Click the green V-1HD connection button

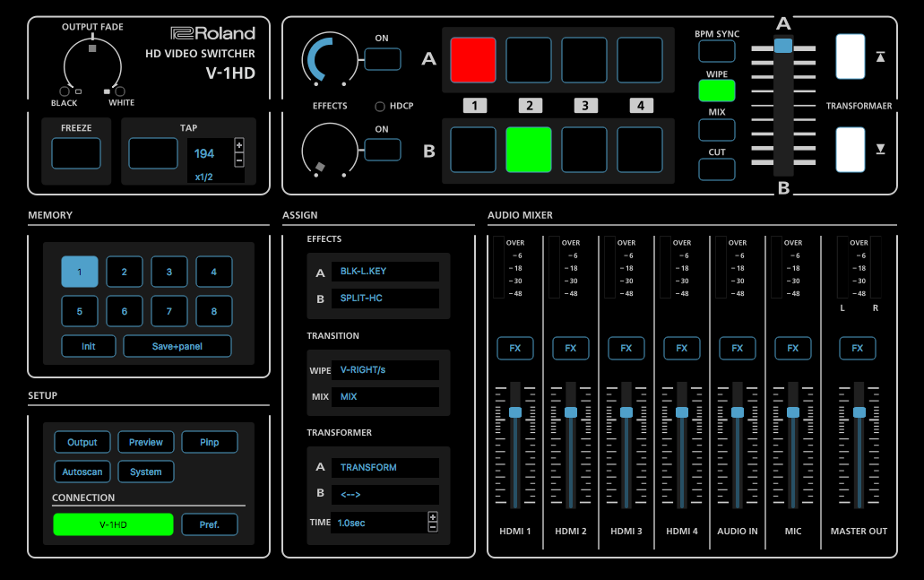click(x=113, y=524)
